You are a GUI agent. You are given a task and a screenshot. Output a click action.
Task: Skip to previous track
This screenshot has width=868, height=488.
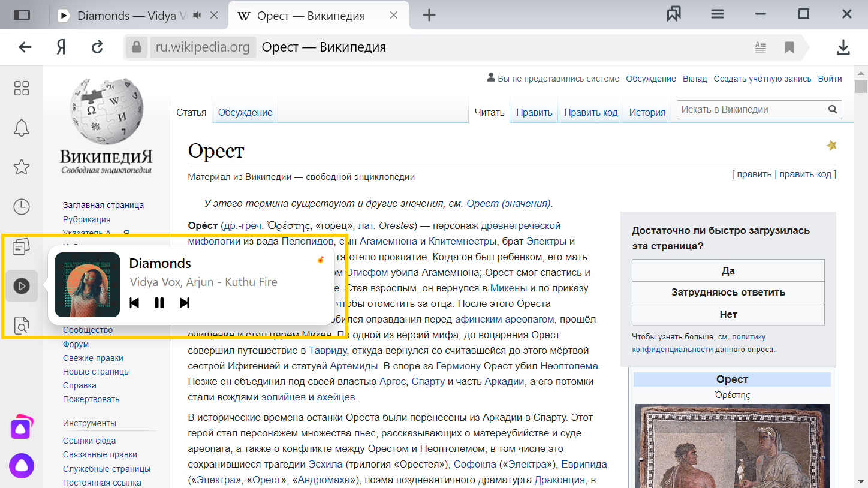134,303
